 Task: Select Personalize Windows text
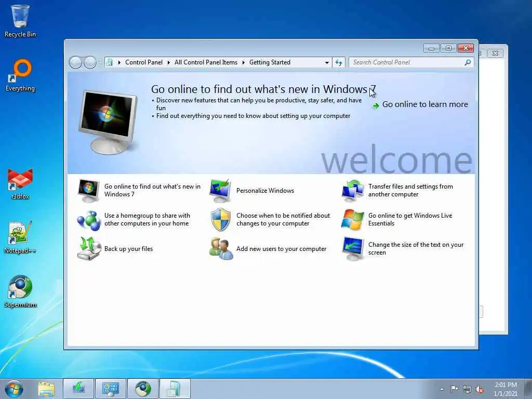(x=265, y=191)
